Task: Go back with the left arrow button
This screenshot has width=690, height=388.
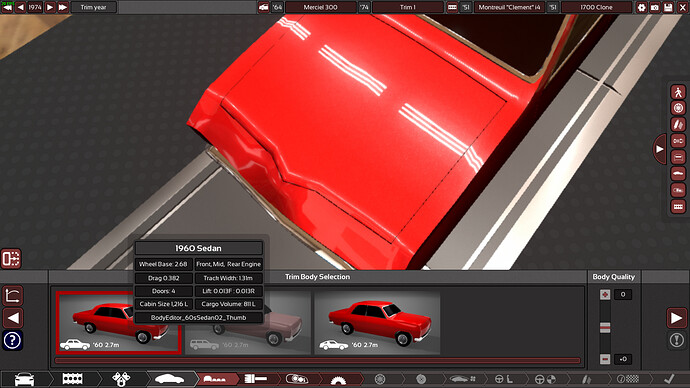Action: pos(13,318)
